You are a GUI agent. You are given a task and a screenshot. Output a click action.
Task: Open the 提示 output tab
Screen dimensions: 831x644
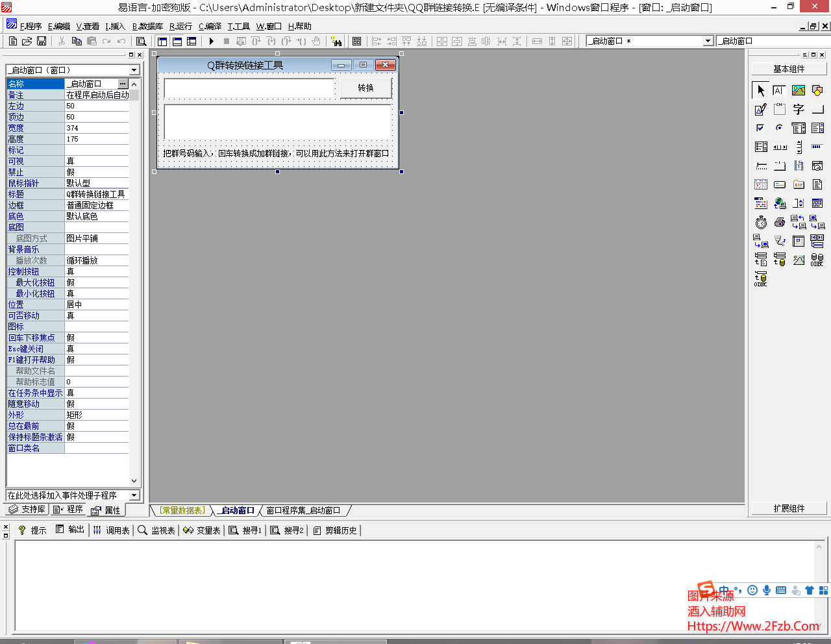click(x=32, y=530)
